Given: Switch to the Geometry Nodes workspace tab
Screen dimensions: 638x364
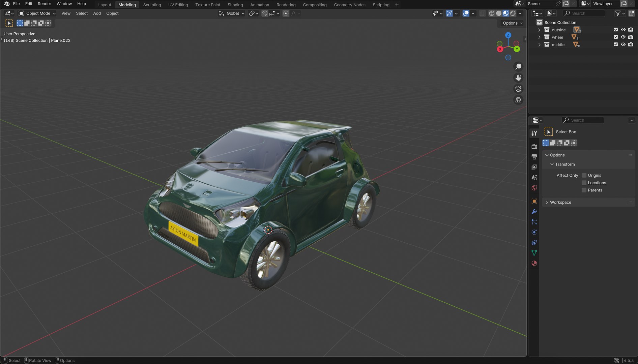Looking at the screenshot, I should 349,5.
